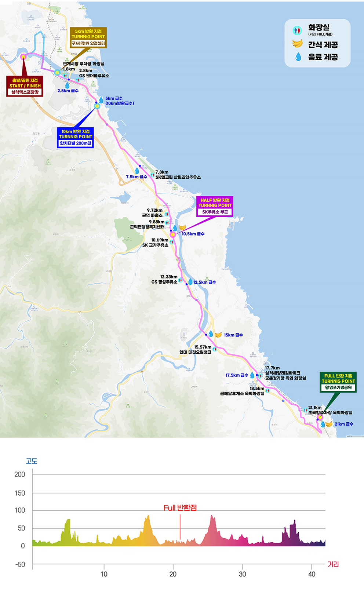Click the restroom icon at 1.8km
The image size is (364, 590).
65,76
